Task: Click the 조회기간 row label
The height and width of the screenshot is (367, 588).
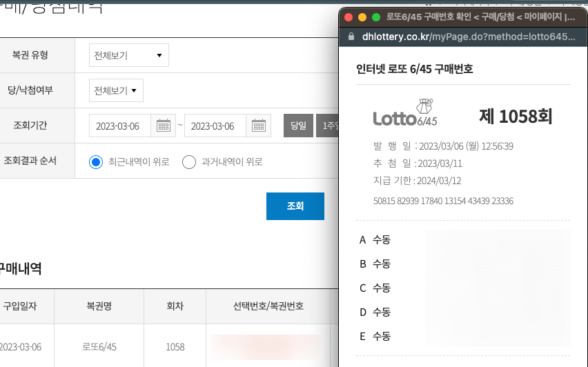Action: [x=30, y=125]
